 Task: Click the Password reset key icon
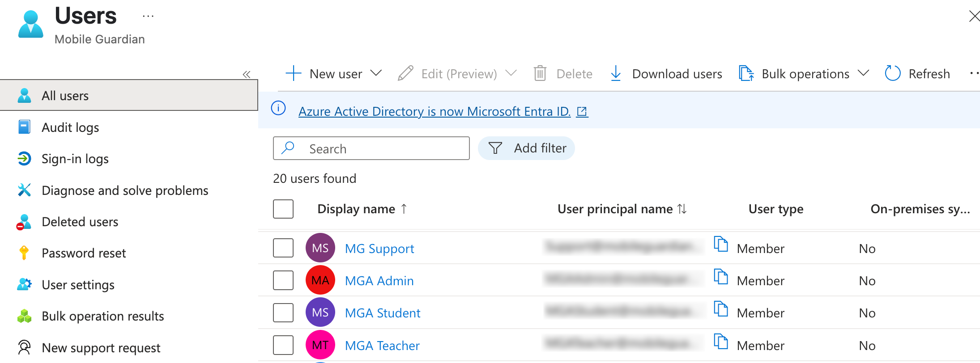pos(24,253)
